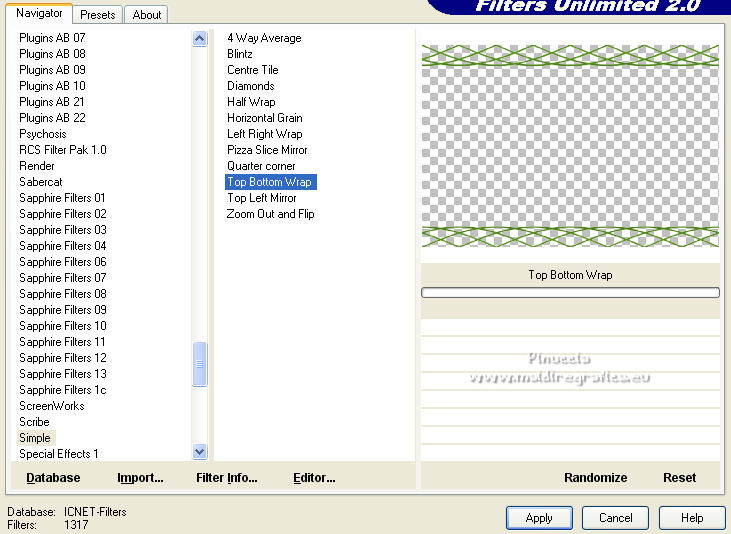Select Sapphire Filters 10
Image resolution: width=731 pixels, height=534 pixels.
(62, 326)
